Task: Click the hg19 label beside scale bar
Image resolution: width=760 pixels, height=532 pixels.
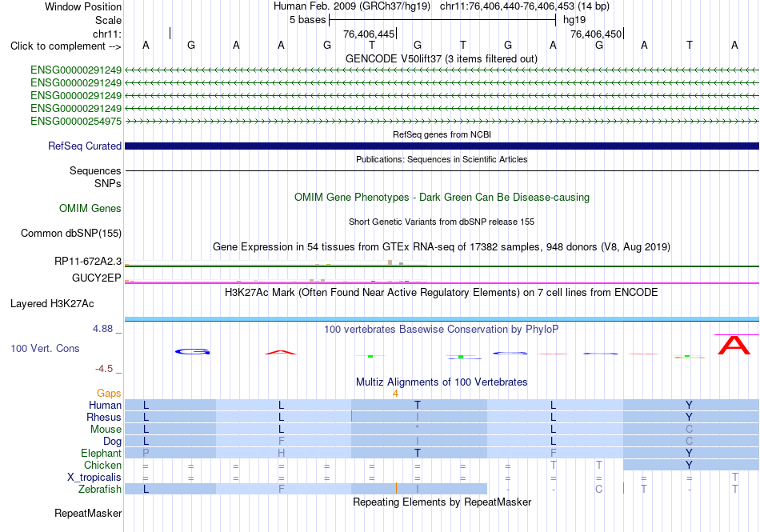Action: point(574,20)
